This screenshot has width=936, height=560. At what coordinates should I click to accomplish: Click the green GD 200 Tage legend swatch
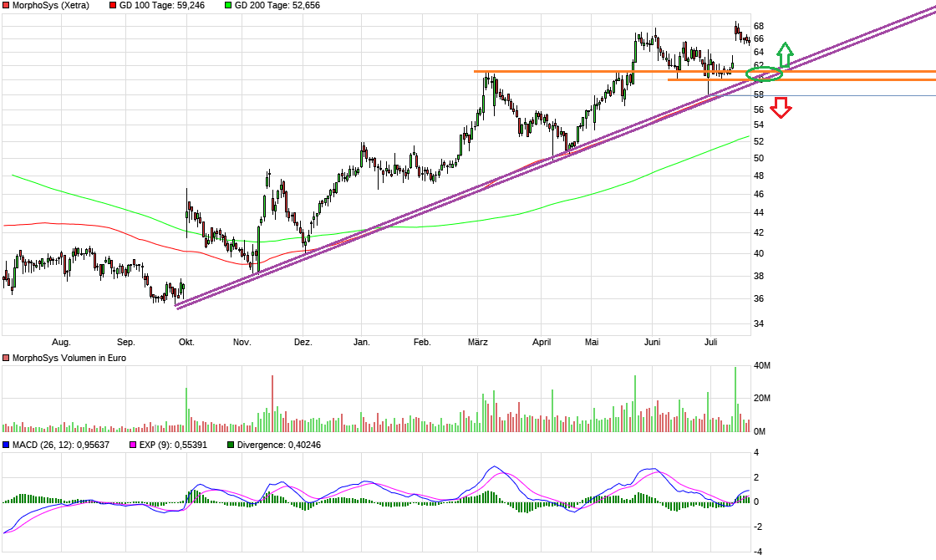pos(229,5)
